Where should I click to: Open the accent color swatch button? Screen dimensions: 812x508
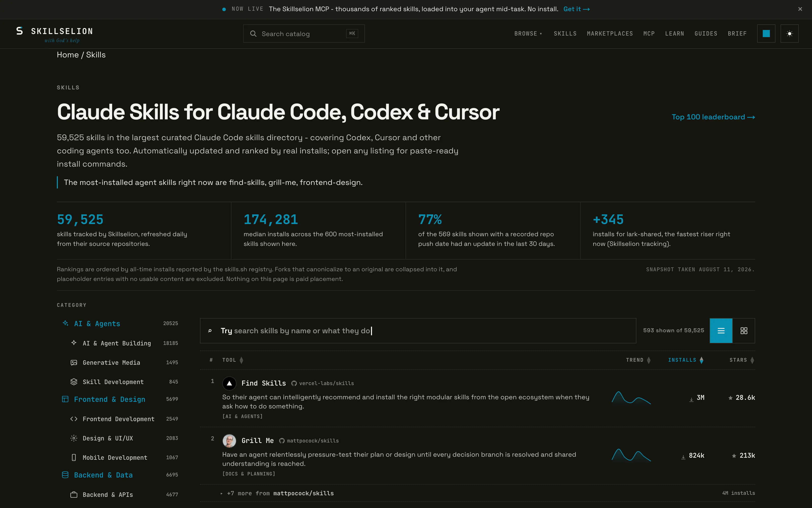point(766,34)
